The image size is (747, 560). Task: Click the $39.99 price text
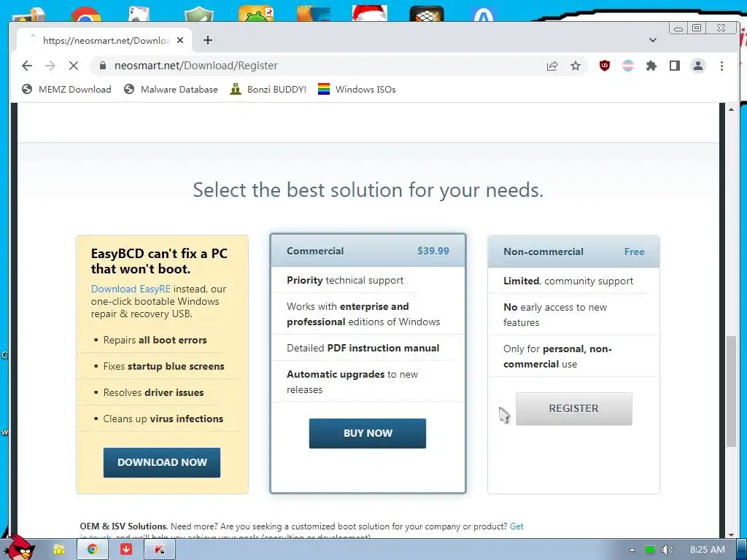coord(433,251)
